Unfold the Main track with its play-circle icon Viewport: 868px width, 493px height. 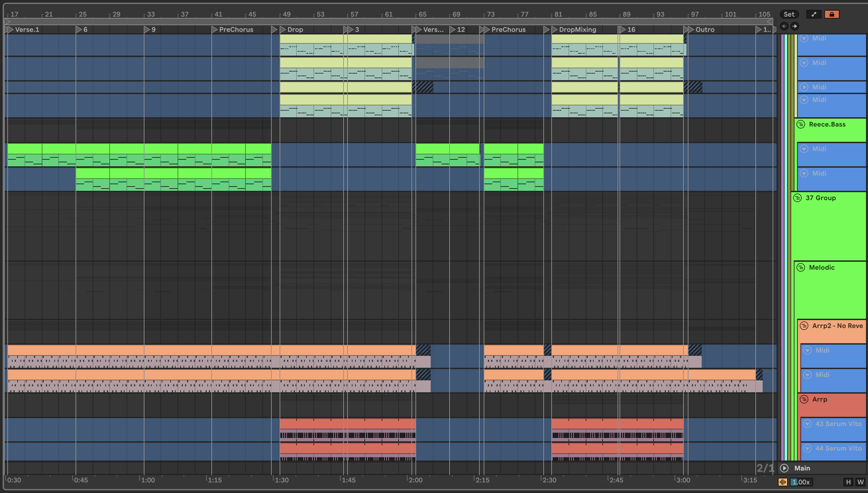point(784,468)
